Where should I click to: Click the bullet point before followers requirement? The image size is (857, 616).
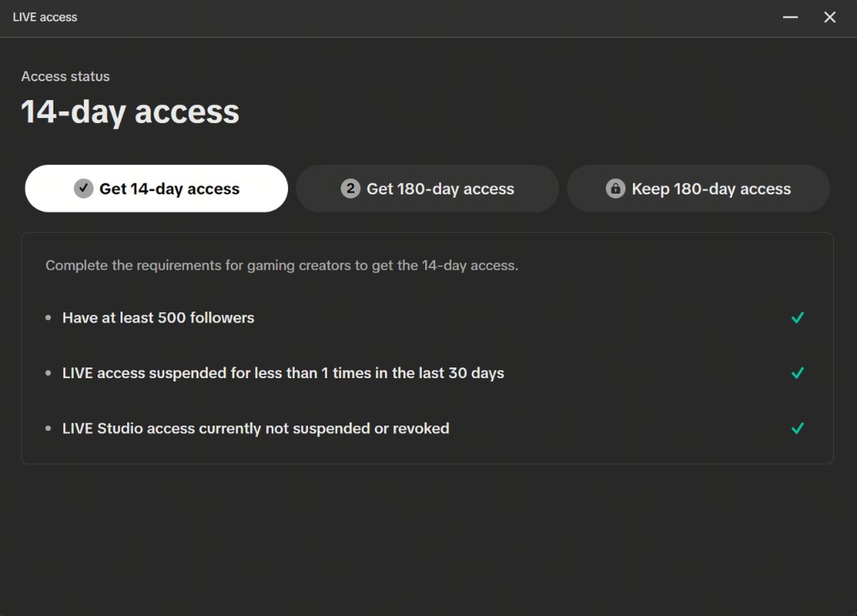pos(50,317)
